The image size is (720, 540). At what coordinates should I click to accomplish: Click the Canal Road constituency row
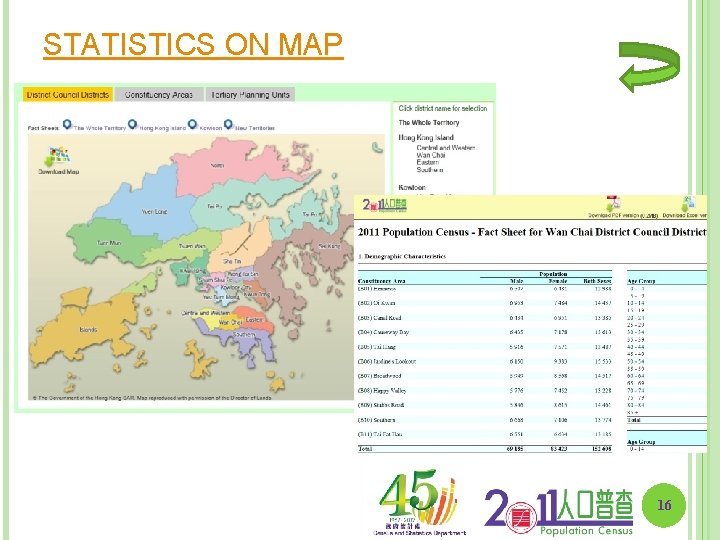(484, 318)
